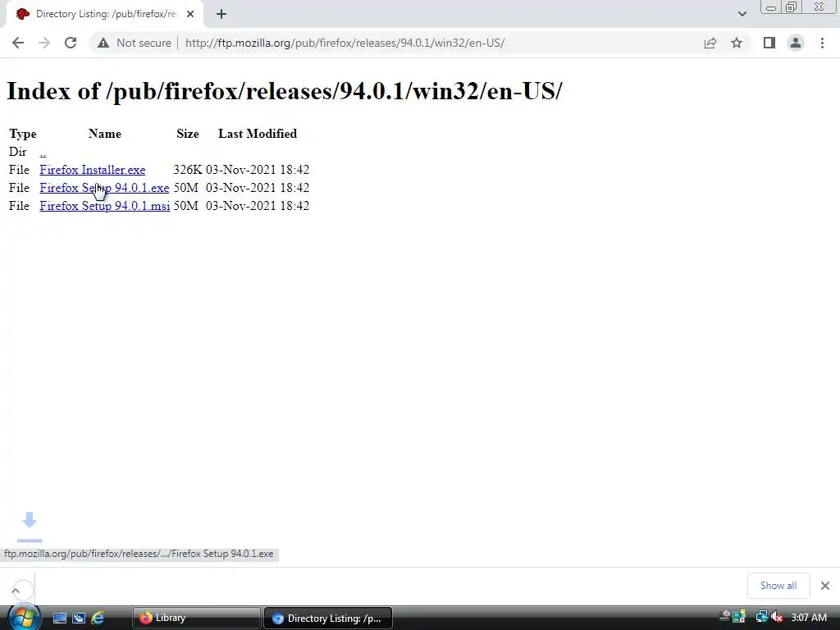Click the page heading 'Index of /pub/firefox/releases/94.0.1/win32/en-US/'
840x630 pixels.
[285, 91]
